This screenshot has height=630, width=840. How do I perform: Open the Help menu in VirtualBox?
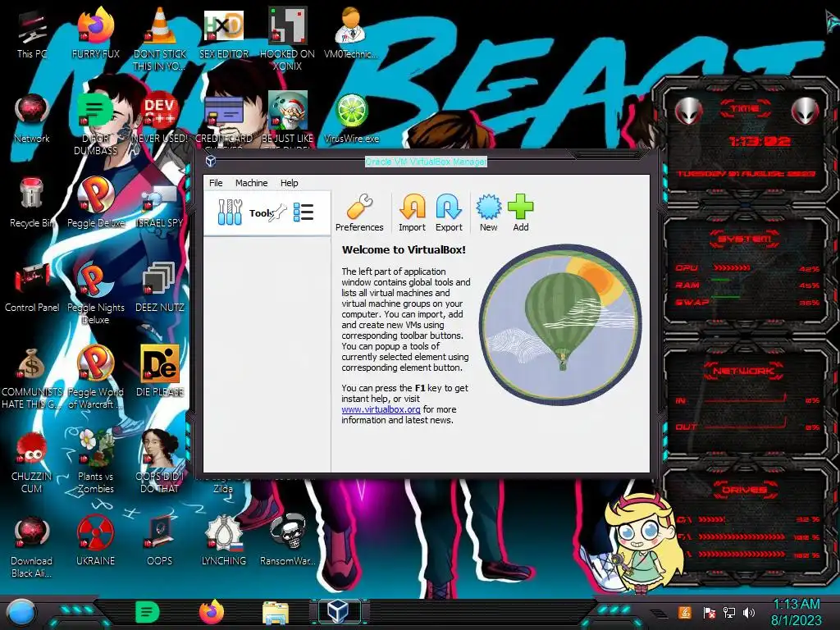pyautogui.click(x=290, y=183)
